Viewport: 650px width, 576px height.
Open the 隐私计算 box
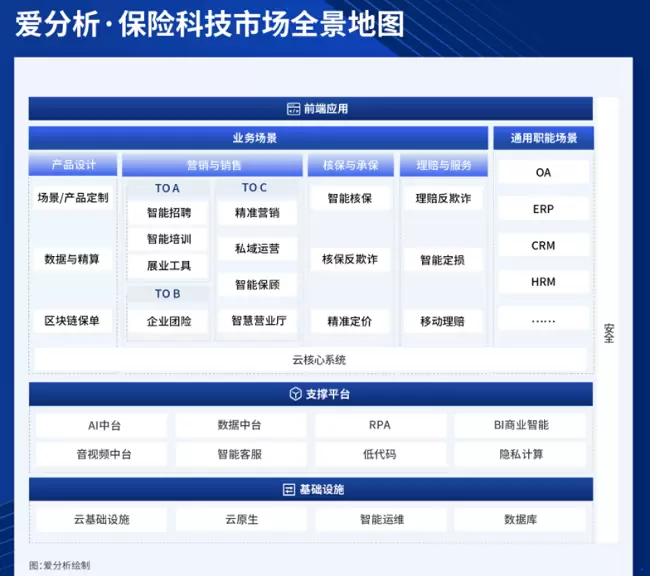click(x=521, y=454)
